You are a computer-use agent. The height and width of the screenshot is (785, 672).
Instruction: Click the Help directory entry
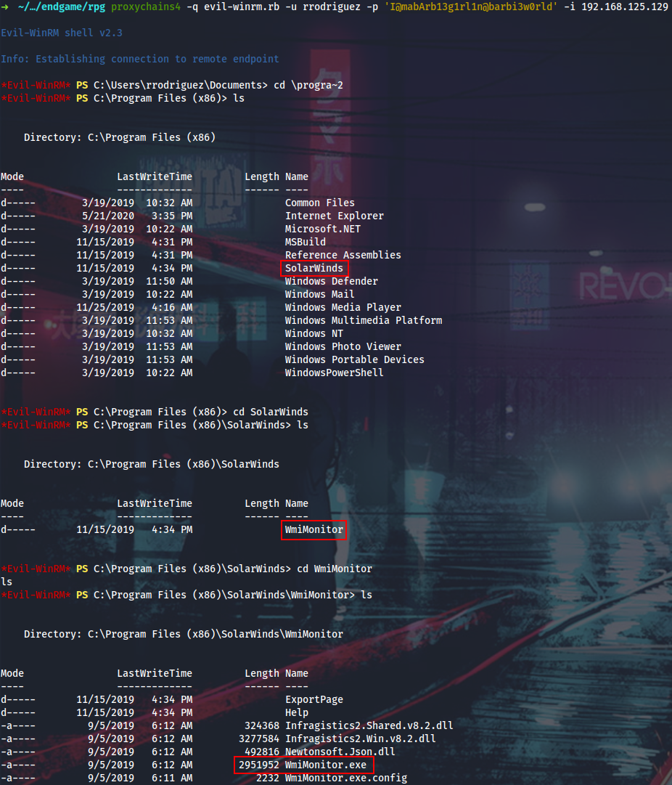(297, 713)
